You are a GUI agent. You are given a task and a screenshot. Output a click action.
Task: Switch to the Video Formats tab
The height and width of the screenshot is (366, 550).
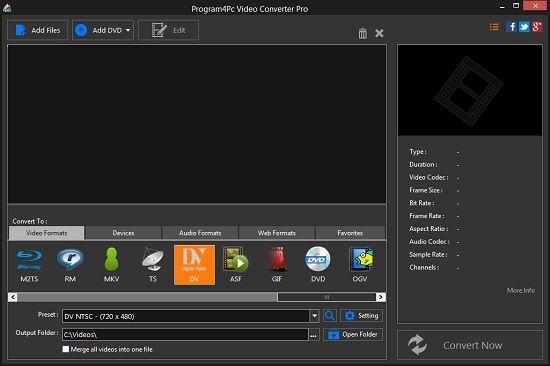point(47,233)
